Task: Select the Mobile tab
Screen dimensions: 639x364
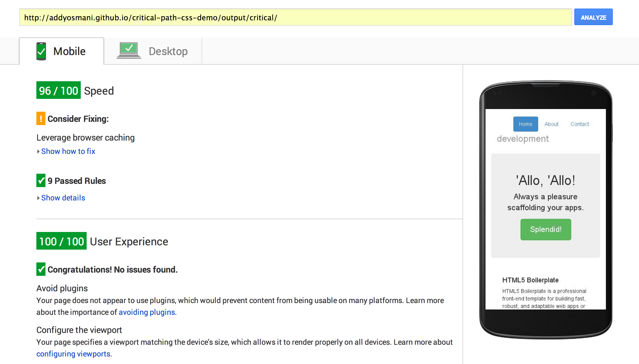Action: [x=69, y=51]
